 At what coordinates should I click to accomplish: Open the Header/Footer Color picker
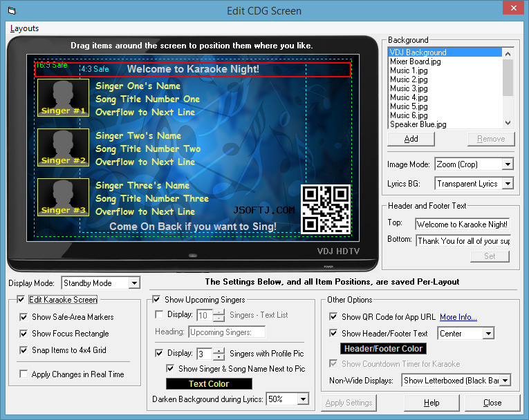click(x=383, y=349)
